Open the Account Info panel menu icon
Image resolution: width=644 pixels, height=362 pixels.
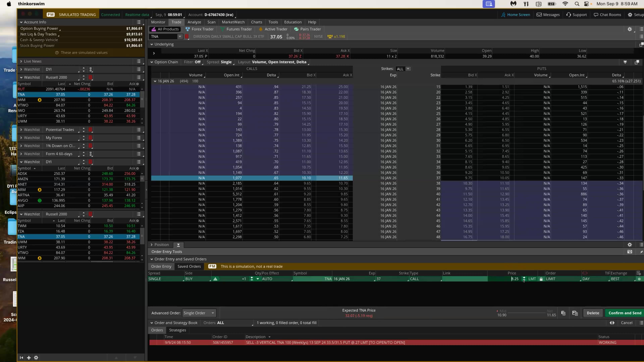pyautogui.click(x=139, y=22)
